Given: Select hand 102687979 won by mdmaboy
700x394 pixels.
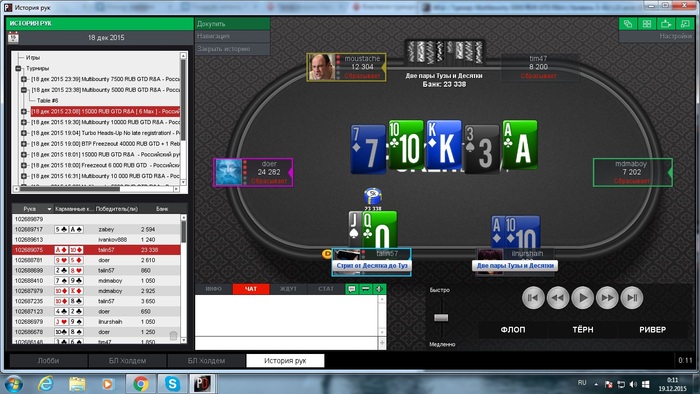Looking at the screenshot, I should [96, 291].
